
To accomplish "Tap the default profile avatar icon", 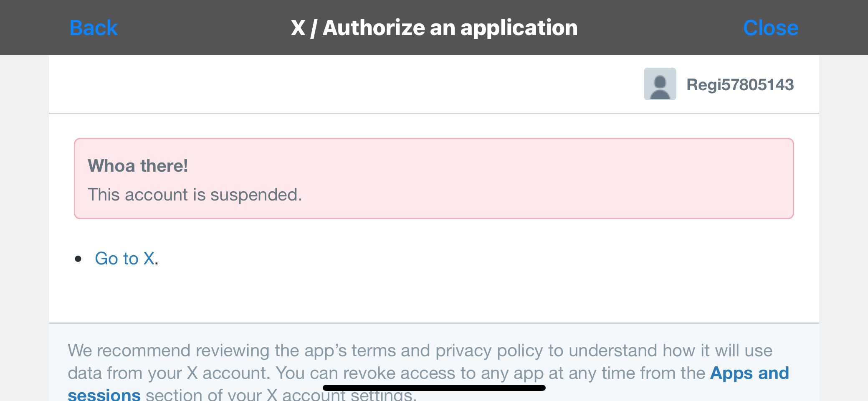I will [660, 84].
